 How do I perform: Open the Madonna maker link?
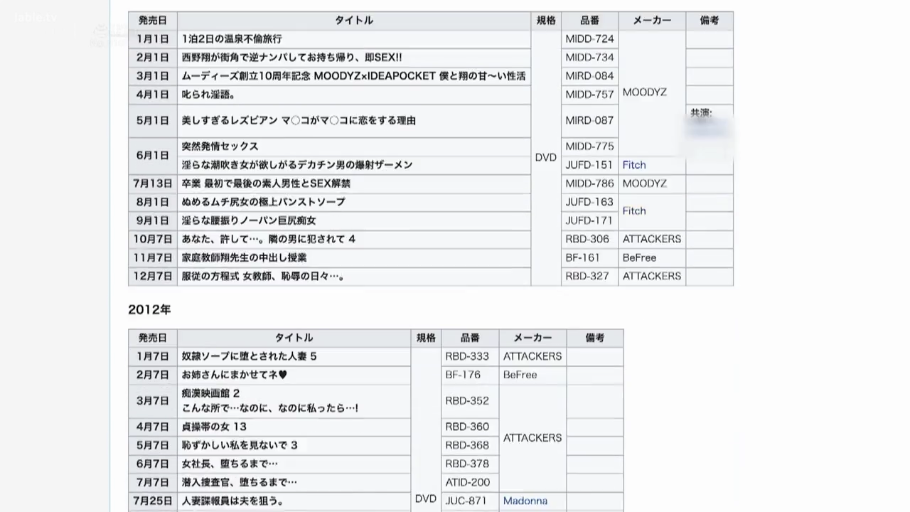[x=525, y=501]
